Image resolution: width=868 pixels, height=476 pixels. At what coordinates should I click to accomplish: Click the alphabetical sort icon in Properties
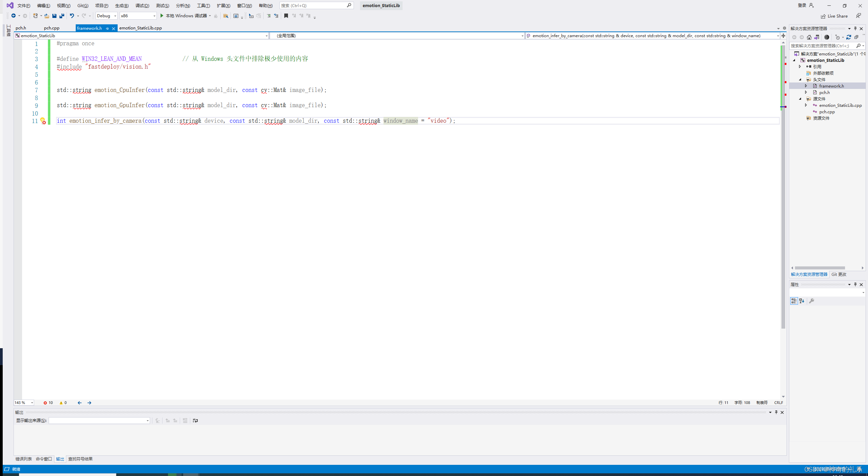tap(802, 301)
